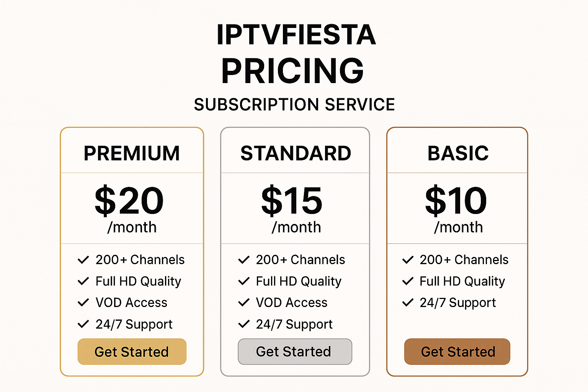Select the PREMIUM plan heading
The width and height of the screenshot is (588, 392).
tap(132, 153)
